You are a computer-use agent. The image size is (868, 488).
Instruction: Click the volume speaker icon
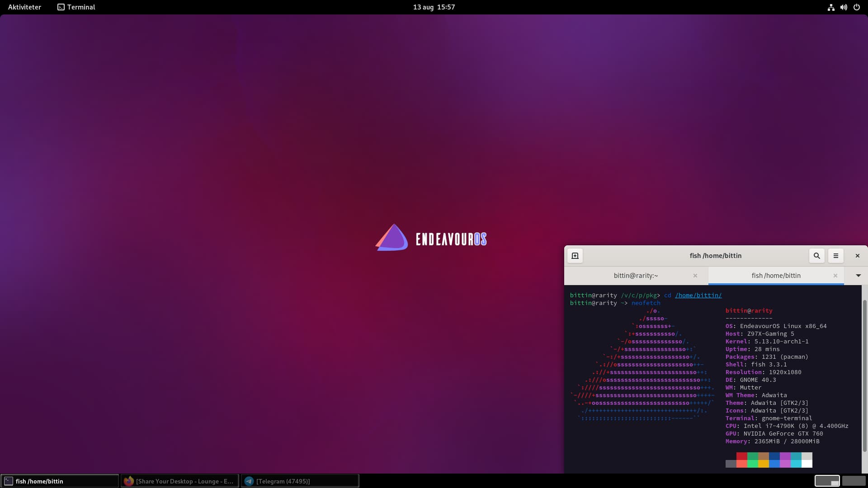(844, 7)
